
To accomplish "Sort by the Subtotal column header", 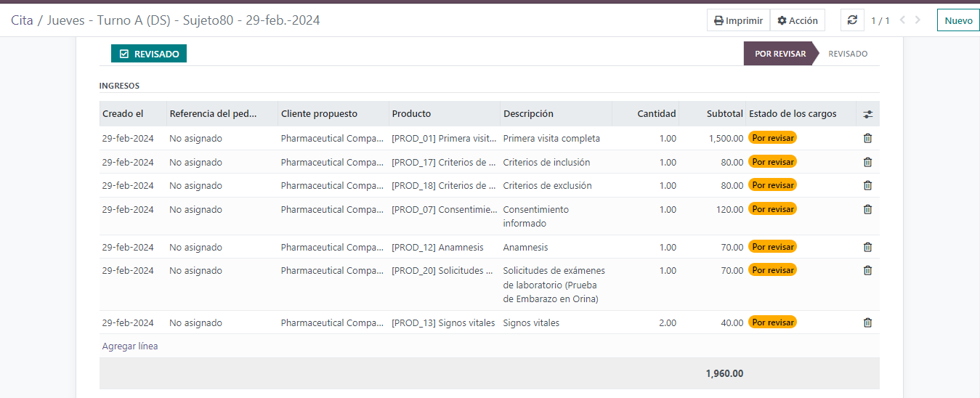I will (724, 114).
